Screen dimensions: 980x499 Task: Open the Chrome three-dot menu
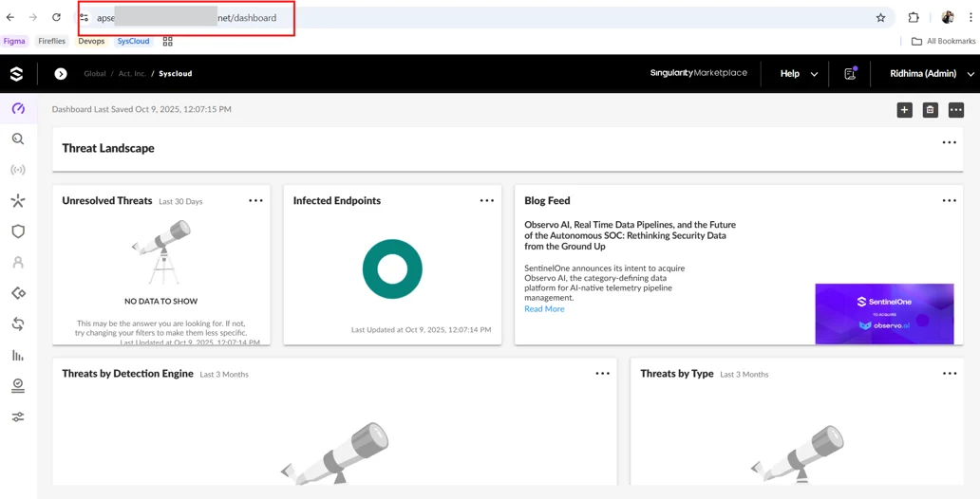(971, 17)
